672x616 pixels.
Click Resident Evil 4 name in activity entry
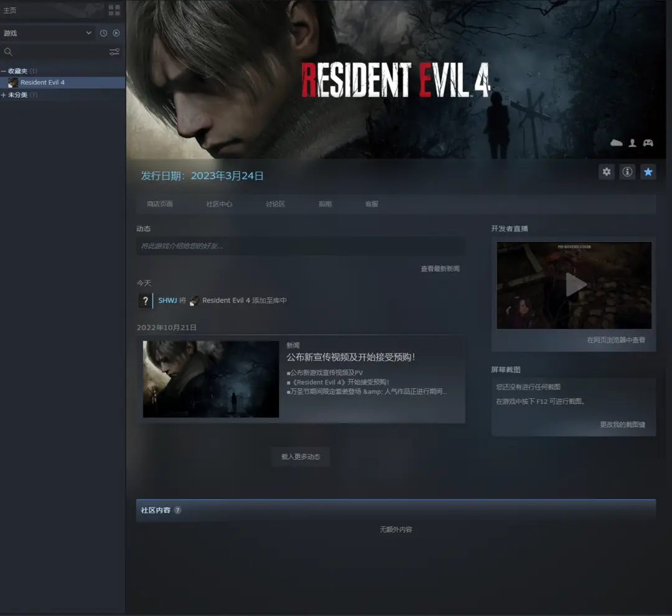tap(226, 301)
